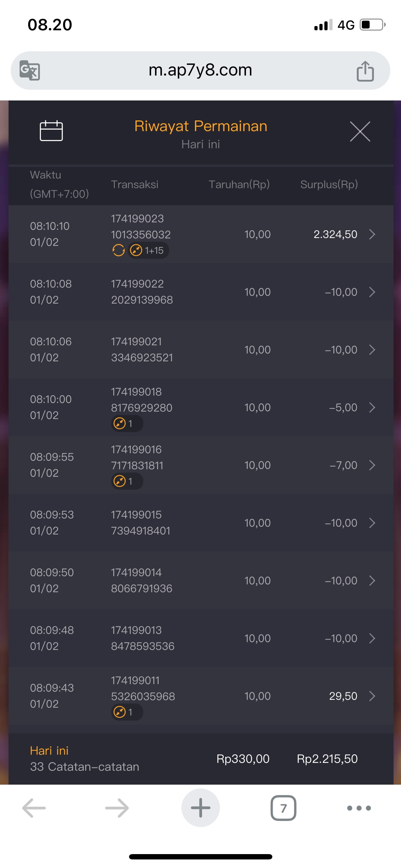Click the m.ap7y8.com address bar
Screen dimensions: 401x868
(200, 70)
